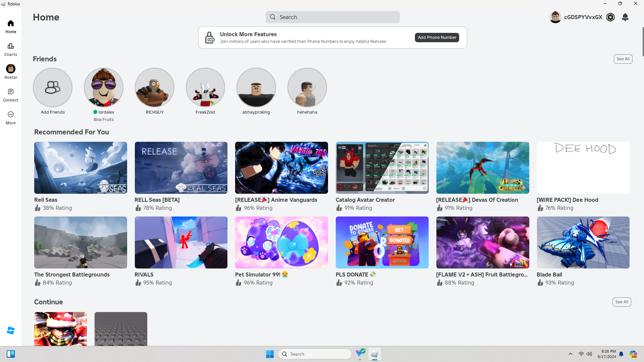Click See All next to Friends
644x362 pixels.
623,59
